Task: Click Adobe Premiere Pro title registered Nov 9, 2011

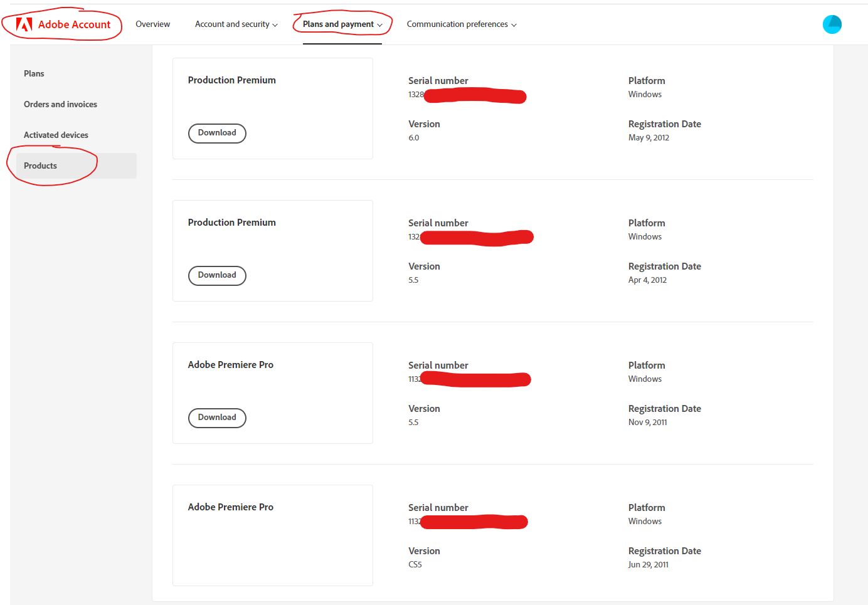Action: click(231, 365)
